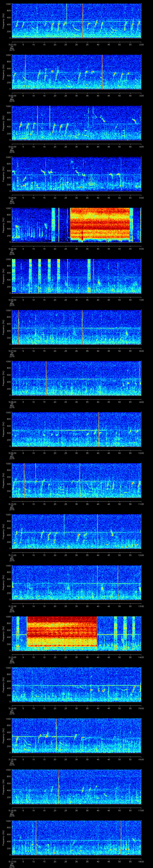Click the spectrogram panel starting at 5:06:00
Viewport: 153px width, 868px height.
click(77, 277)
